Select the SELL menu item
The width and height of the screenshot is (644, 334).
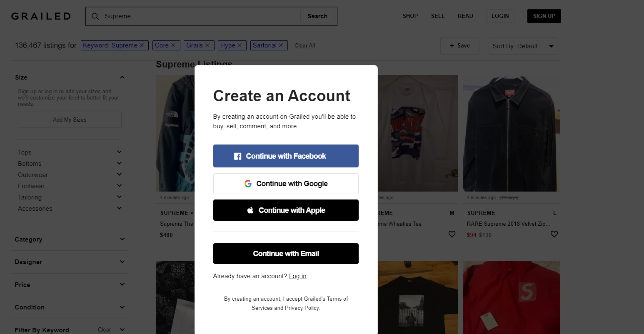click(438, 16)
